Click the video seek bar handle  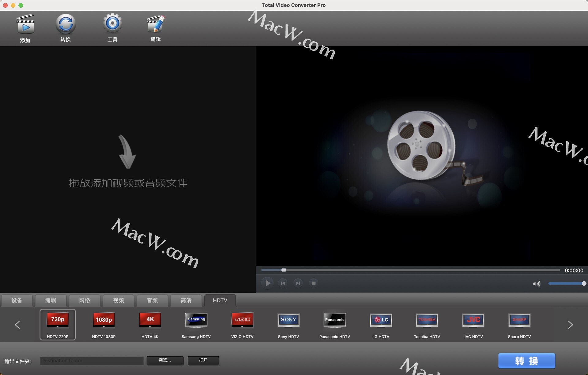tap(284, 270)
